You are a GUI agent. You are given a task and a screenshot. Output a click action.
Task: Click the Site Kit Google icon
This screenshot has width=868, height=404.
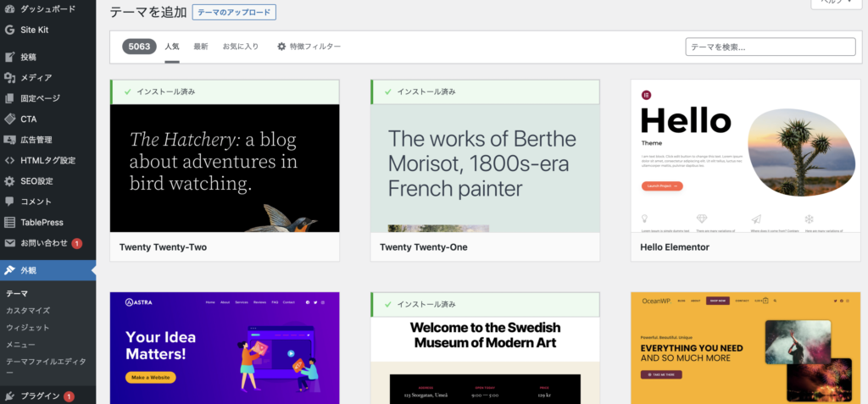click(x=9, y=30)
